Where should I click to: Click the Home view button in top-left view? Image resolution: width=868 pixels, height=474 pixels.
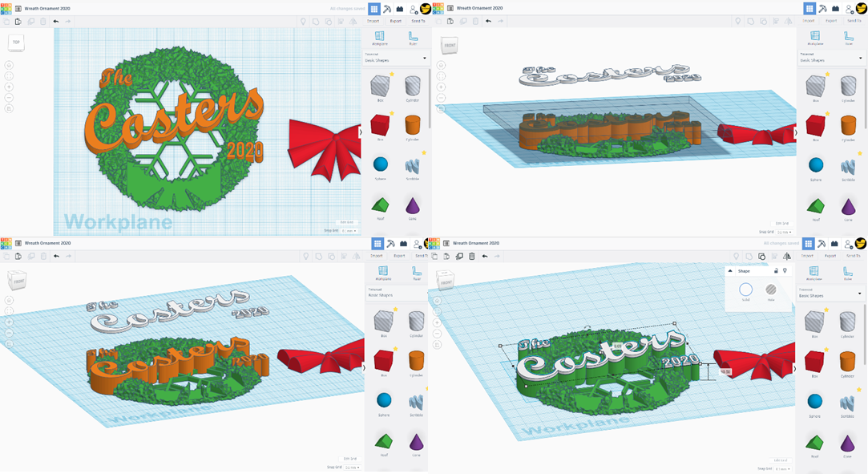click(9, 65)
